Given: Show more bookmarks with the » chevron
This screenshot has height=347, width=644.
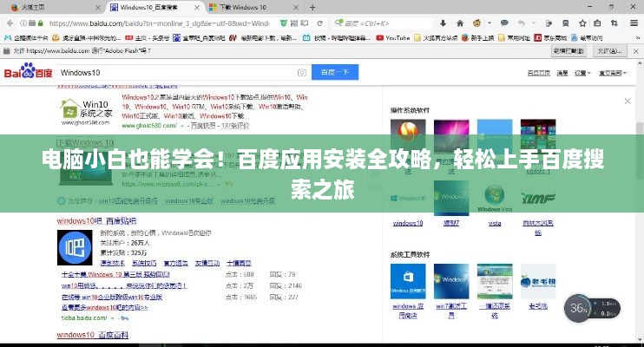Looking at the screenshot, I should coord(637,38).
